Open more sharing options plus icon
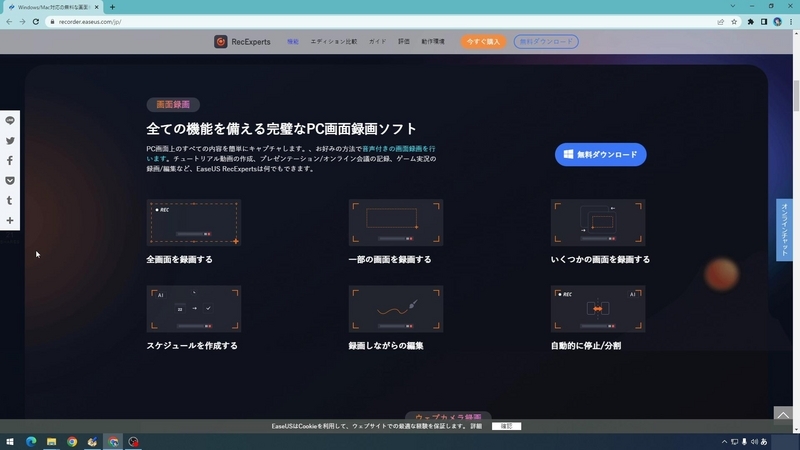Image resolution: width=800 pixels, height=450 pixels. click(10, 220)
